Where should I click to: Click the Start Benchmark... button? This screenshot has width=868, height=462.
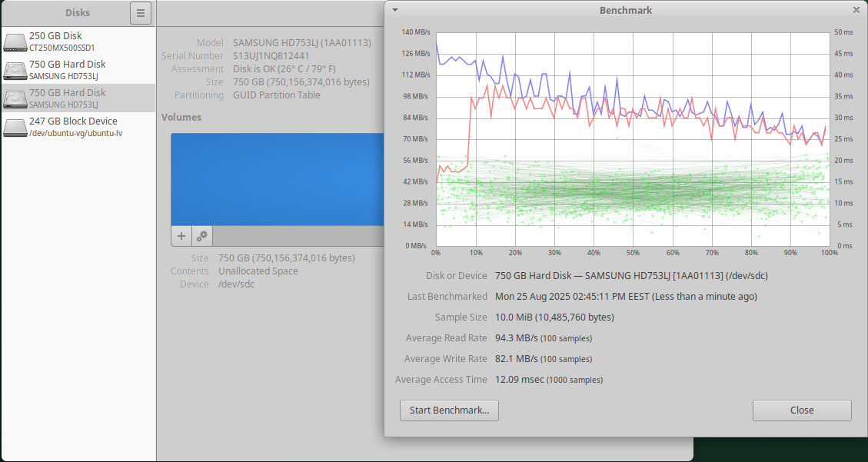[449, 410]
